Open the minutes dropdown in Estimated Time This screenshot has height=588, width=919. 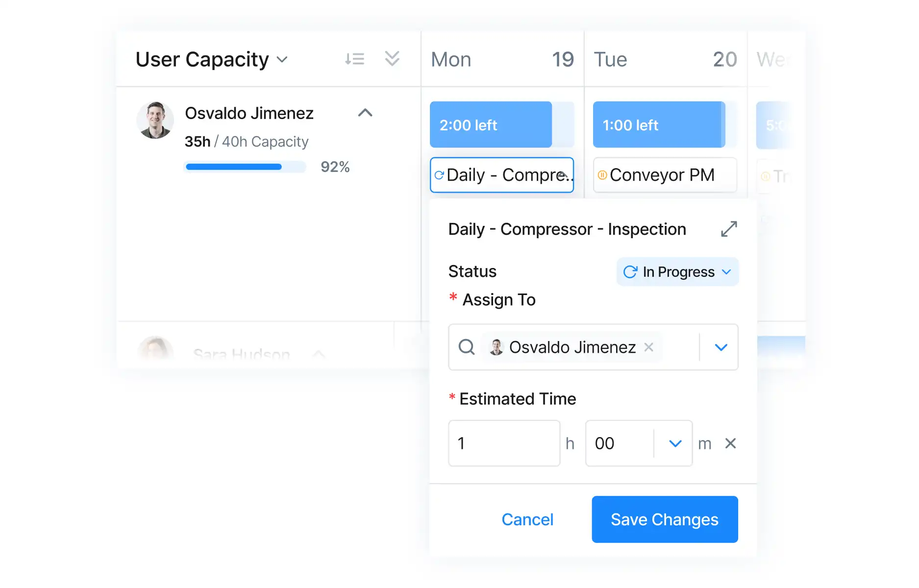click(673, 443)
